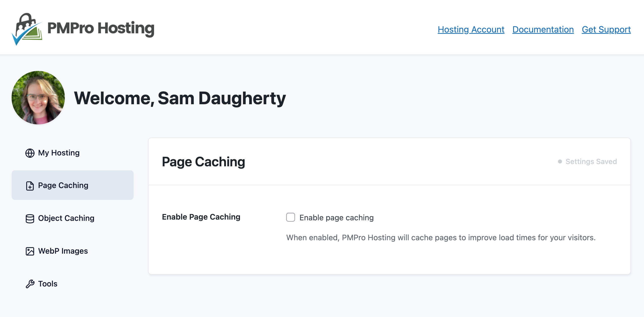Click the wrench icon beside Tools

click(x=30, y=284)
